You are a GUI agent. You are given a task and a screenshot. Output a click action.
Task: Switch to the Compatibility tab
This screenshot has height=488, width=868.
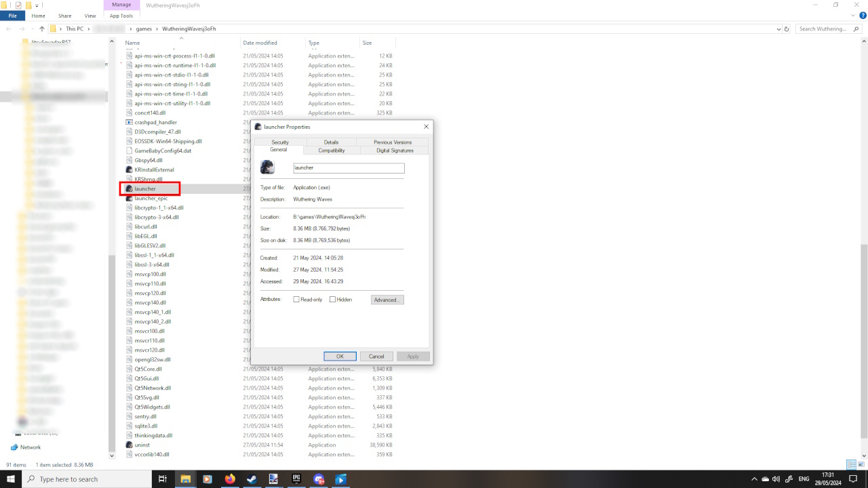pyautogui.click(x=332, y=150)
